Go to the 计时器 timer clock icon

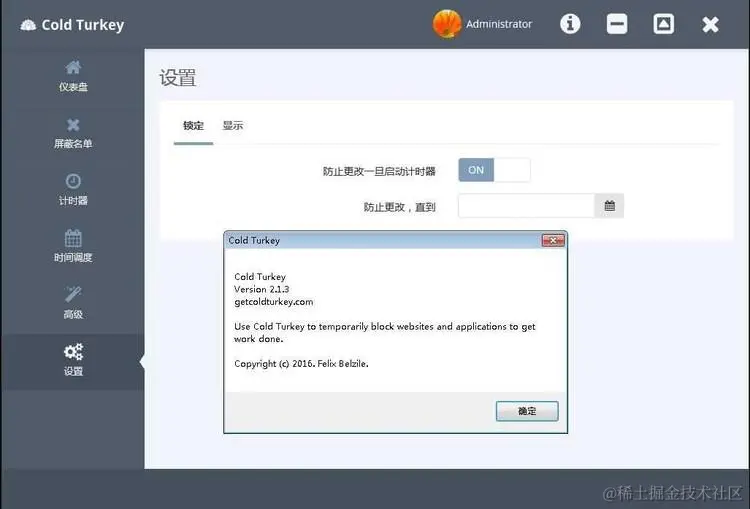(x=73, y=181)
